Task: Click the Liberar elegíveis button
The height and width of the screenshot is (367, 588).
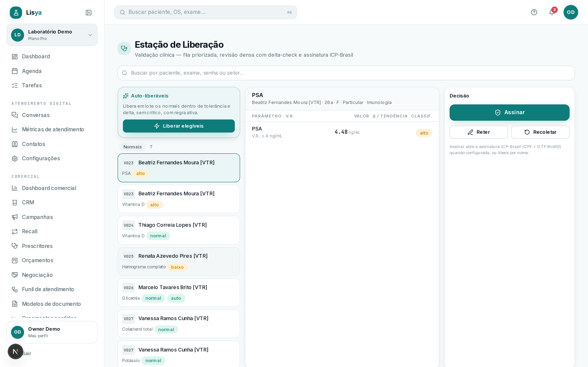Action: click(x=179, y=126)
